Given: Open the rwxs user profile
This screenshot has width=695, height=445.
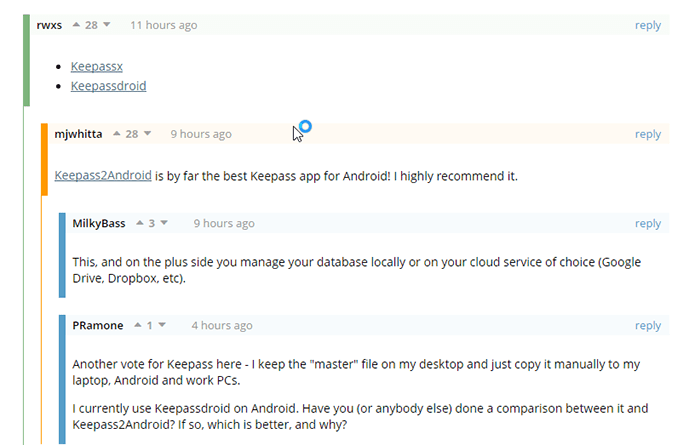Looking at the screenshot, I should click(49, 25).
